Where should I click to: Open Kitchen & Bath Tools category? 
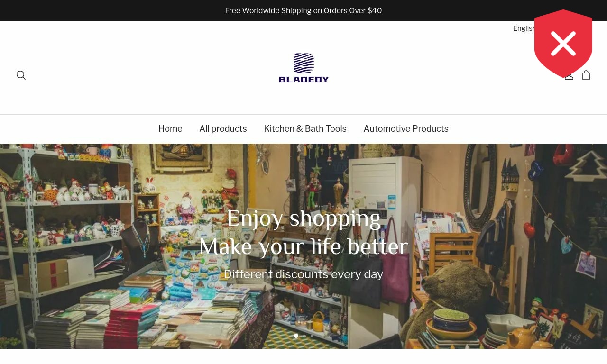coord(305,129)
